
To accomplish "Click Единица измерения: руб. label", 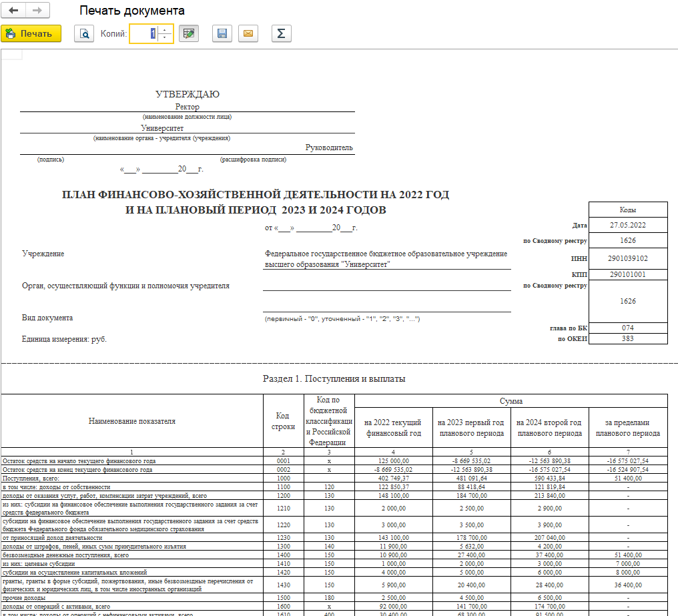I will pos(64,339).
